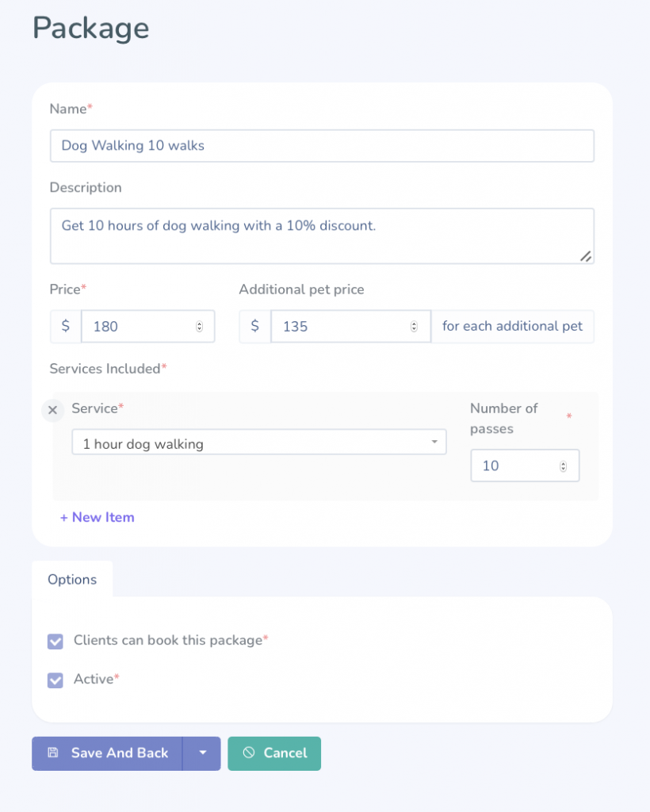The height and width of the screenshot is (812, 650).
Task: Expand the Save And Back dropdown arrow
Action: [202, 753]
